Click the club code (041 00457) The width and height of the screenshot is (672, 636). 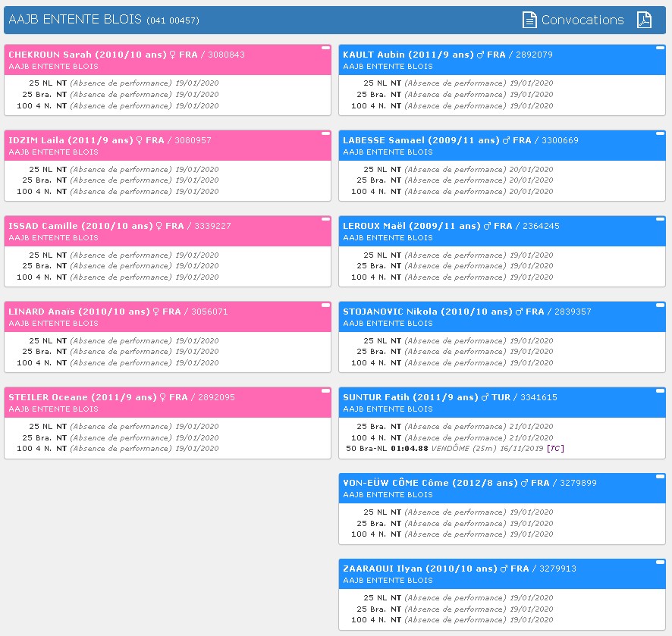pyautogui.click(x=173, y=20)
